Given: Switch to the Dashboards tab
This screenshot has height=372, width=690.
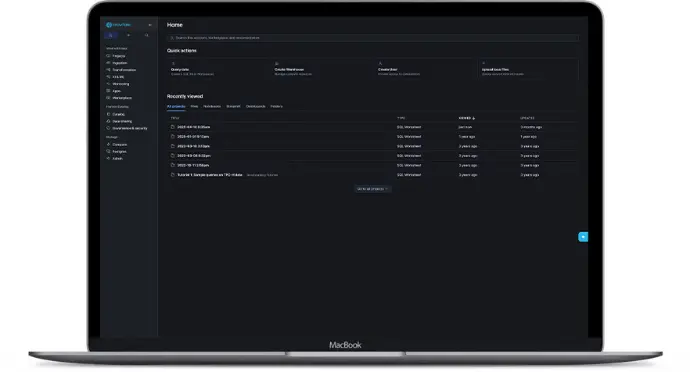Looking at the screenshot, I should pyautogui.click(x=256, y=107).
